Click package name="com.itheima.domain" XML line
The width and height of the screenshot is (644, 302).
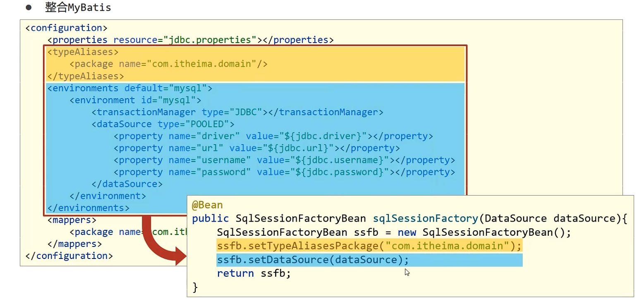169,64
